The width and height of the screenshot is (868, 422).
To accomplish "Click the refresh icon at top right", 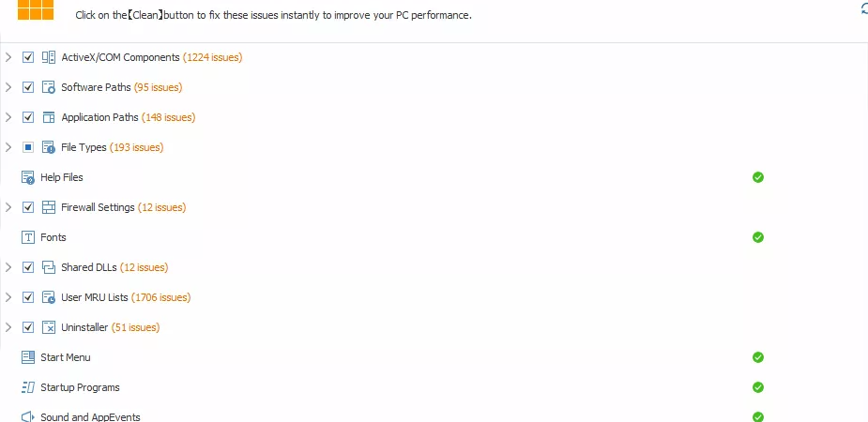I will pyautogui.click(x=863, y=8).
